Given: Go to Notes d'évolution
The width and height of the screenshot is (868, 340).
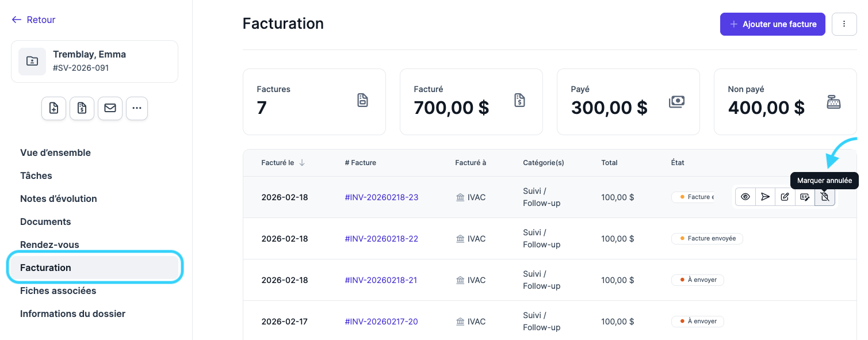Looking at the screenshot, I should coord(58,198).
